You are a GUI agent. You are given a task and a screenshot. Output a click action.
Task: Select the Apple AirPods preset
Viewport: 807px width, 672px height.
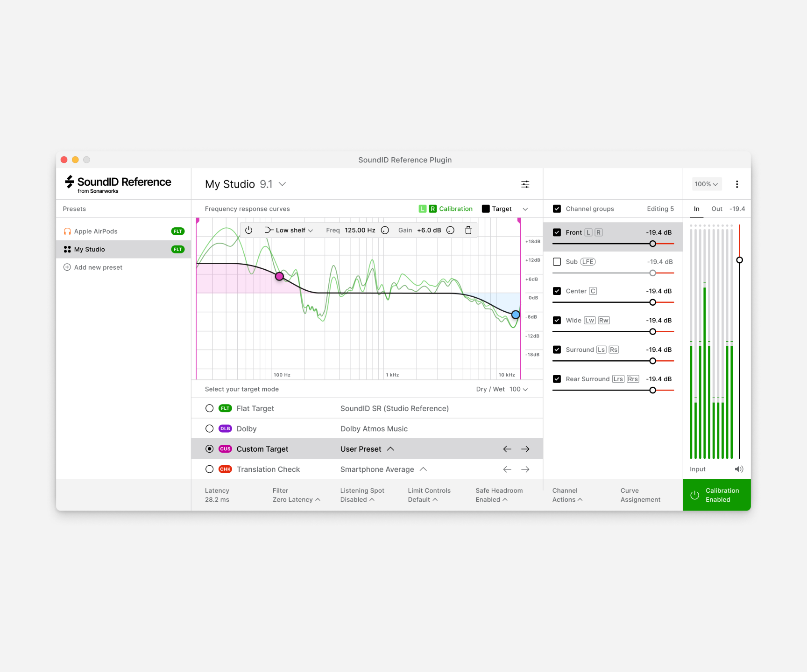96,231
